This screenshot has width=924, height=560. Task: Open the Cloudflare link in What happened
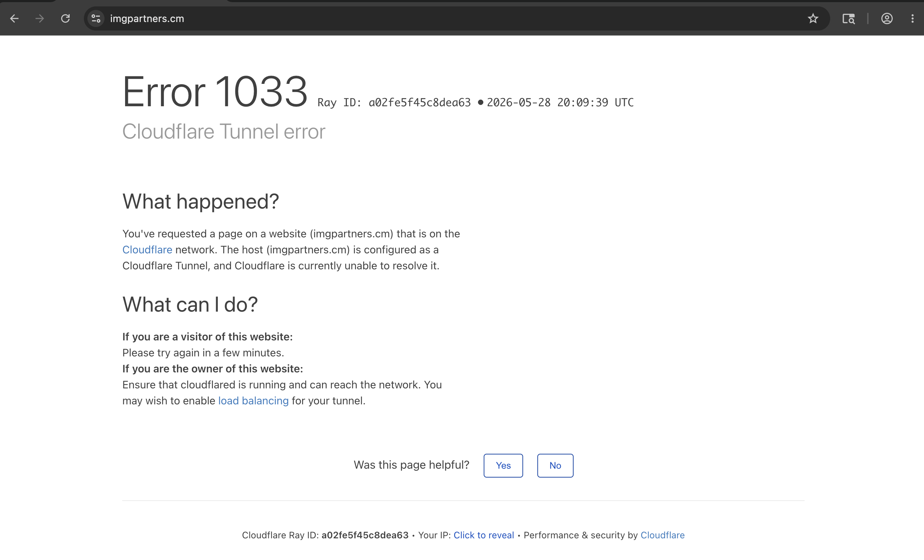[147, 250]
